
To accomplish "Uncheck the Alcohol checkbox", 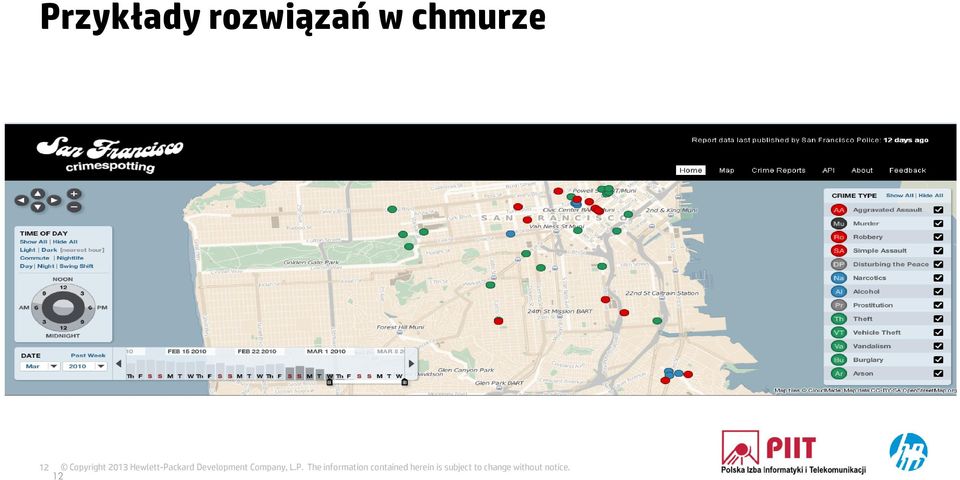I will coord(938,291).
